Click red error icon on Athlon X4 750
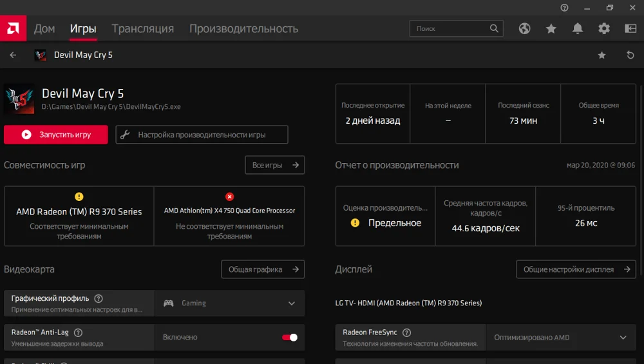The image size is (644, 364). click(x=230, y=196)
